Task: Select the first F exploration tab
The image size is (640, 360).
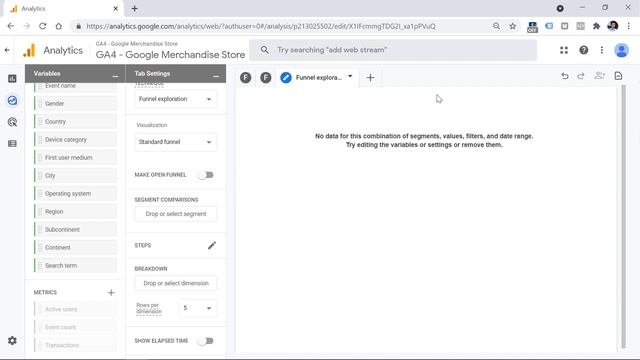Action: tap(246, 78)
